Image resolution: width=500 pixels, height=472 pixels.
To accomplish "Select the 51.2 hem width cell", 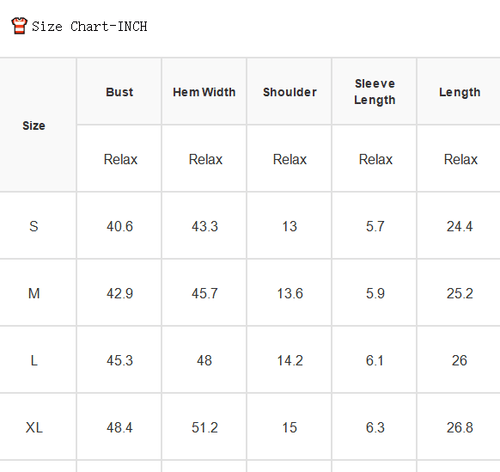I will point(204,427).
